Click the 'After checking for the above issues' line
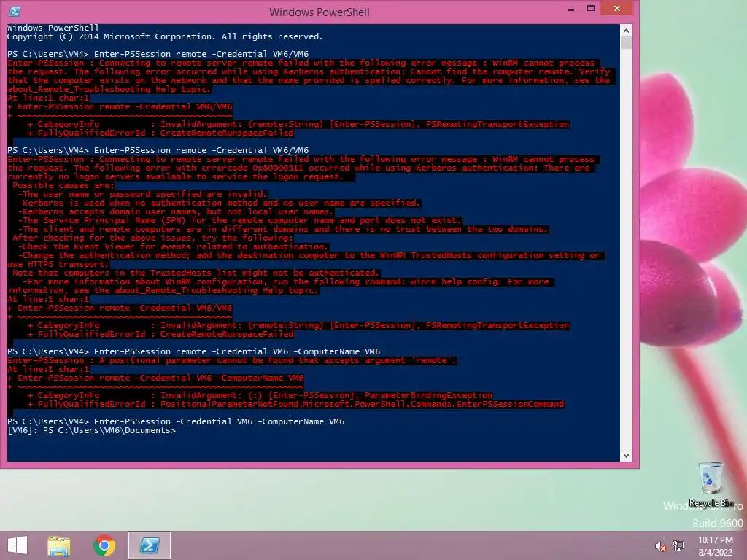Screen dimensions: 747x560 coord(152,238)
